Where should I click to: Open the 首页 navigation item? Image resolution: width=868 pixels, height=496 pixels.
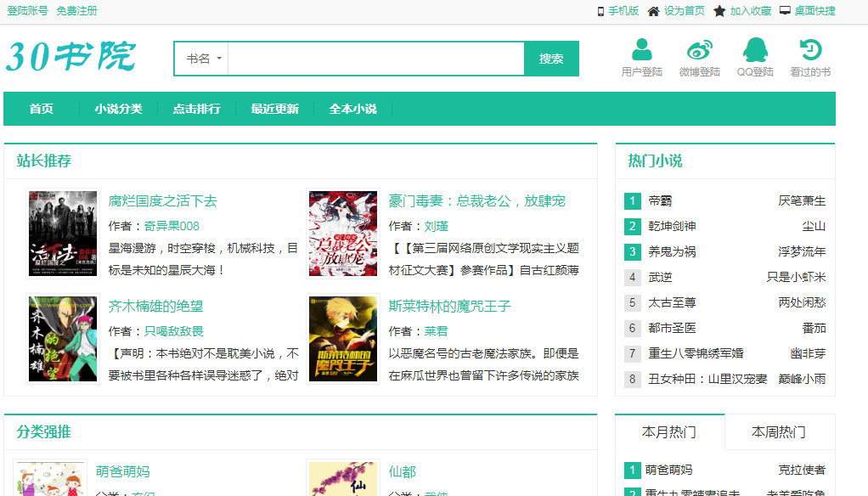42,109
